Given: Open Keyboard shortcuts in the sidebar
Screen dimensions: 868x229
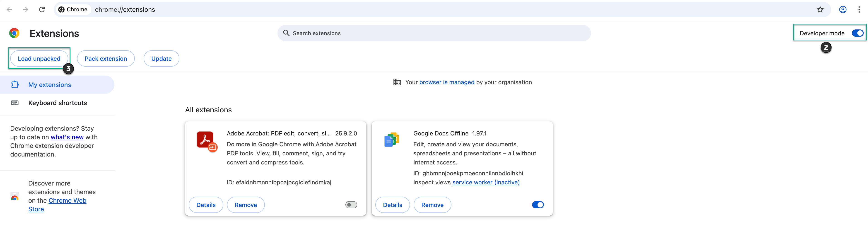Looking at the screenshot, I should [x=57, y=103].
